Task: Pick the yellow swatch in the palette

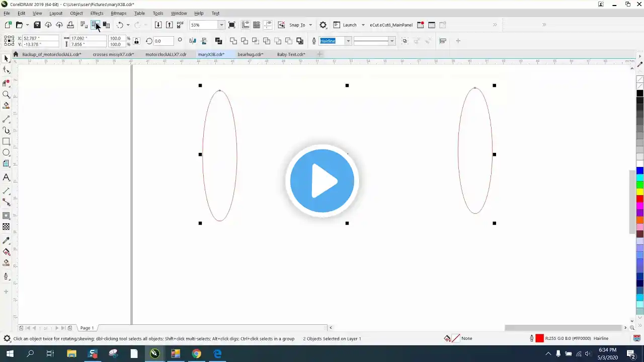Action: point(640,192)
